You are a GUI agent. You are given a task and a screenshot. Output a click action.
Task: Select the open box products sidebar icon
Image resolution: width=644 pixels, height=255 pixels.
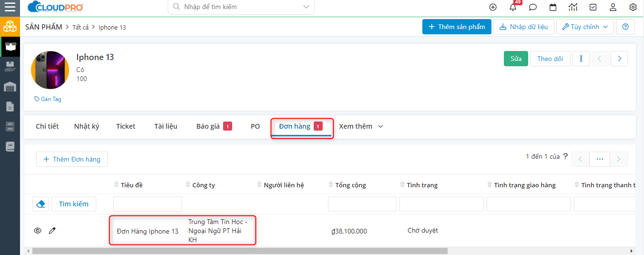pyautogui.click(x=10, y=47)
